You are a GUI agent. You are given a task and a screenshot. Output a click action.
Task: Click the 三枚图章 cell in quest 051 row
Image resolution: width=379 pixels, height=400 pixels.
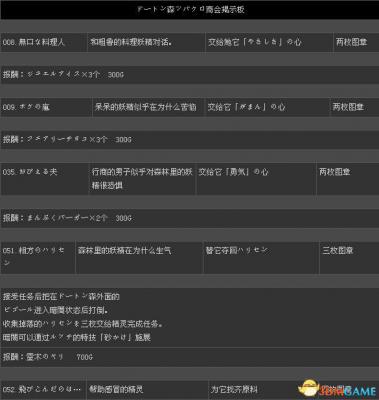point(349,258)
